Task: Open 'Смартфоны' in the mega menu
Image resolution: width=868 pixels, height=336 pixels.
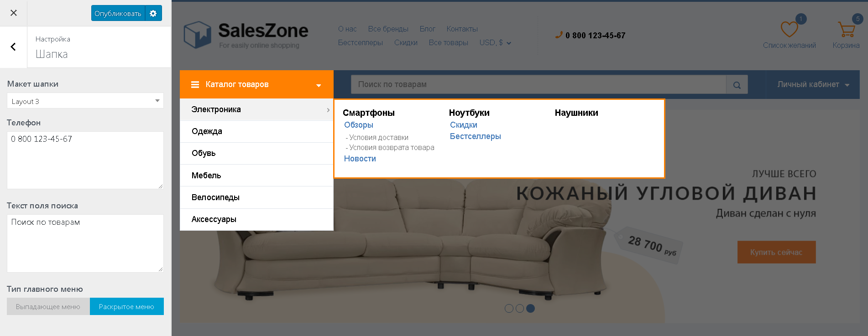Action: [x=368, y=113]
